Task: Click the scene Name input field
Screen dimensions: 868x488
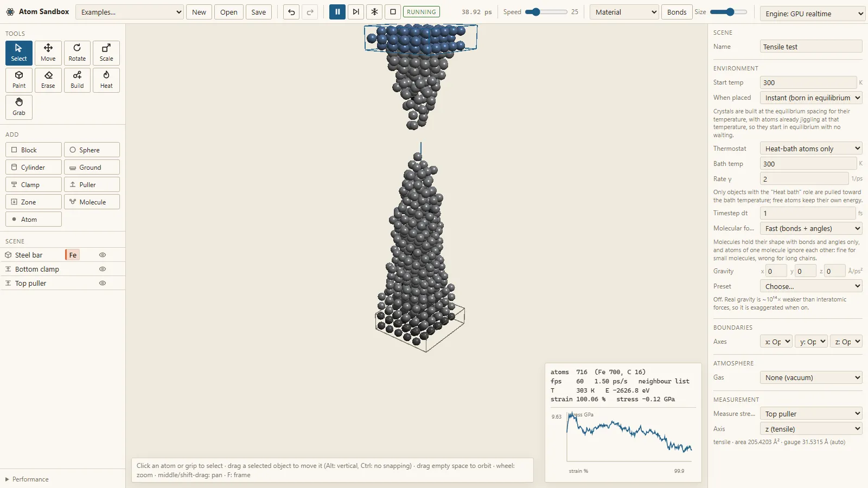Action: [x=811, y=47]
